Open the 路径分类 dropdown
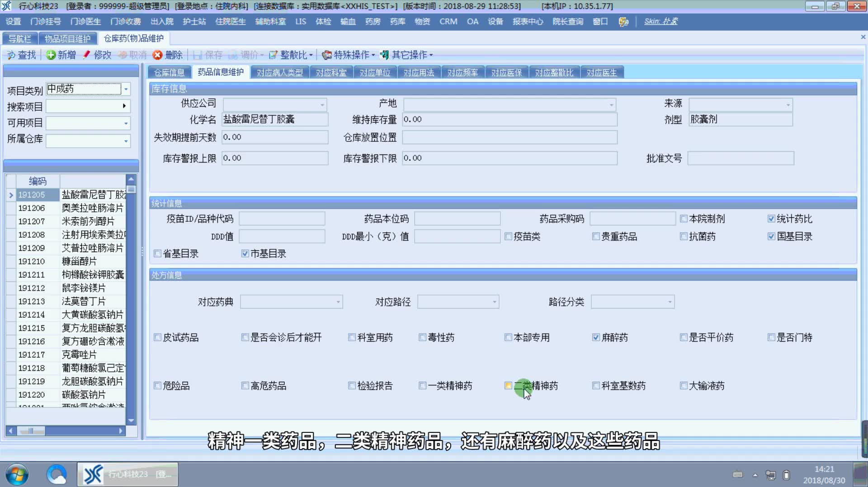The height and width of the screenshot is (487, 868). (x=670, y=302)
